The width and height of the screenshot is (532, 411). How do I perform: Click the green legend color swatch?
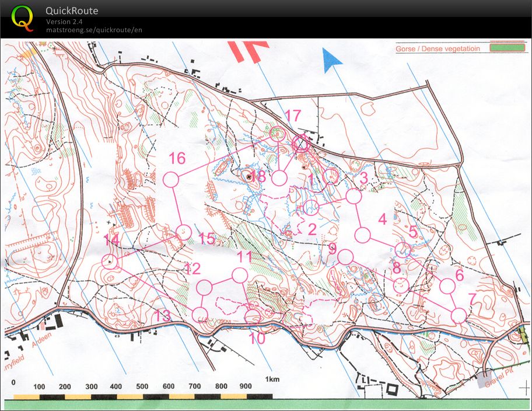click(x=507, y=47)
